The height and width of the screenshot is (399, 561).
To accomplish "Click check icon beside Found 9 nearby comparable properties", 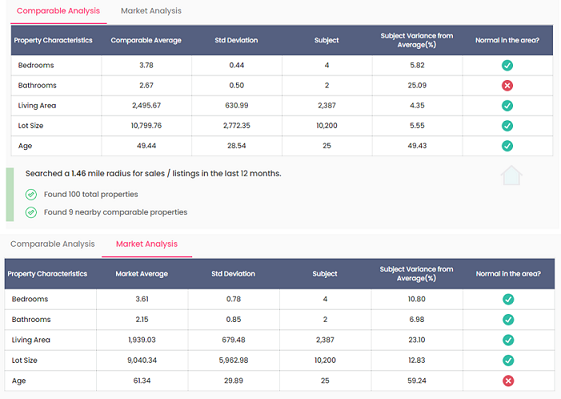I will tap(31, 212).
